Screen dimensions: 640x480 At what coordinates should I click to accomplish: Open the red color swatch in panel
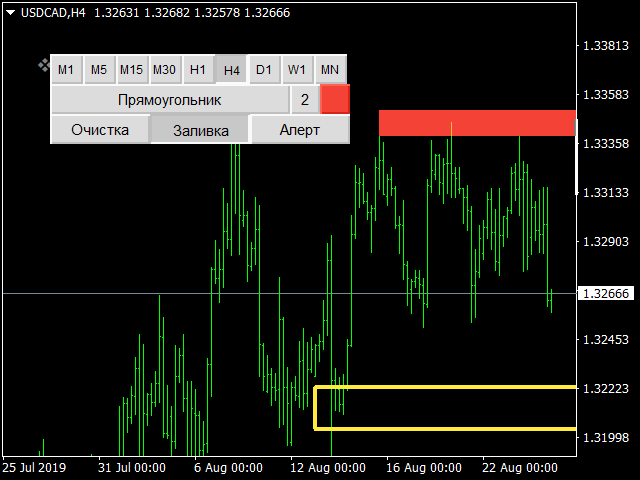(335, 99)
